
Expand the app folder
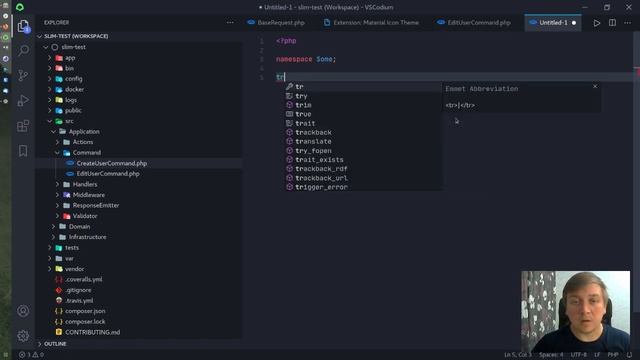[140, 58]
